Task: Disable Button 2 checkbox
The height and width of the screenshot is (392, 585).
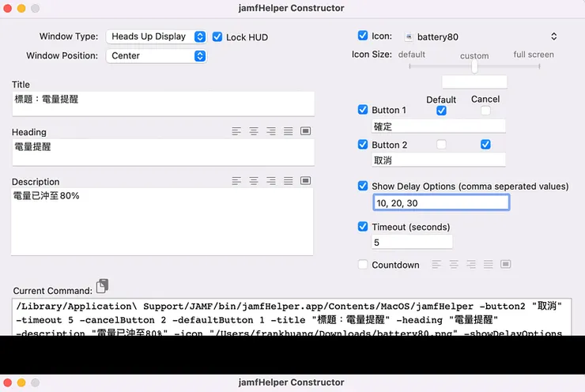Action: click(x=363, y=145)
